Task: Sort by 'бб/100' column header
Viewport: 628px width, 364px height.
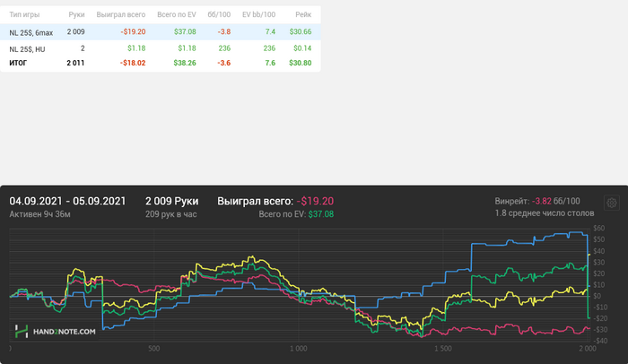Action: [219, 14]
